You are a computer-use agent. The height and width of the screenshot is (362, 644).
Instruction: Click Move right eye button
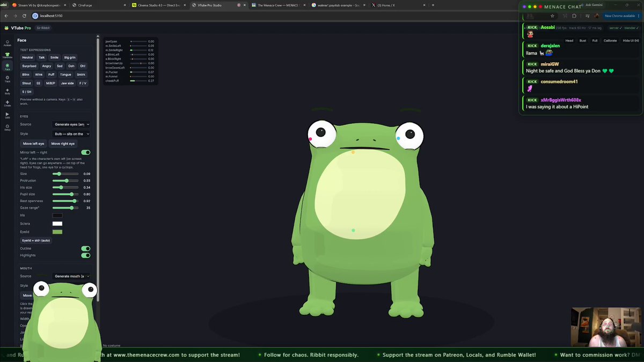click(x=63, y=144)
